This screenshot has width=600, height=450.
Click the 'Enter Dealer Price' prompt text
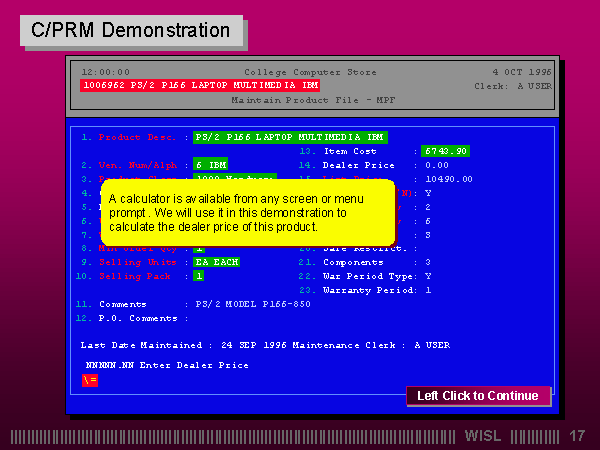pyautogui.click(x=167, y=365)
